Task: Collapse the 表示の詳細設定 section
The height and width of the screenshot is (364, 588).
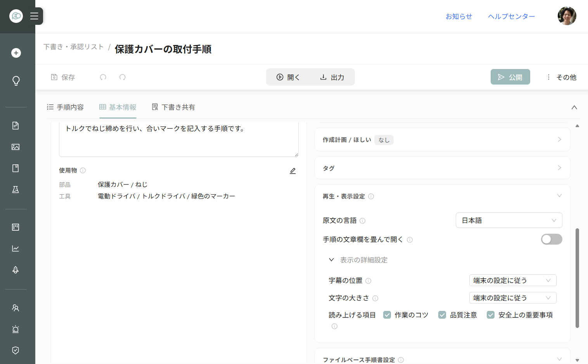Action: tap(358, 260)
